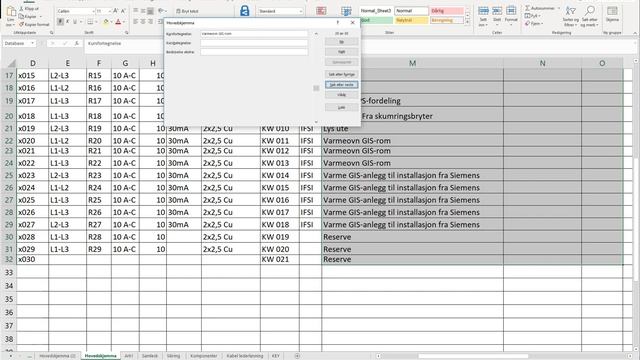Click Sorter og filtrer icon

(571, 11)
